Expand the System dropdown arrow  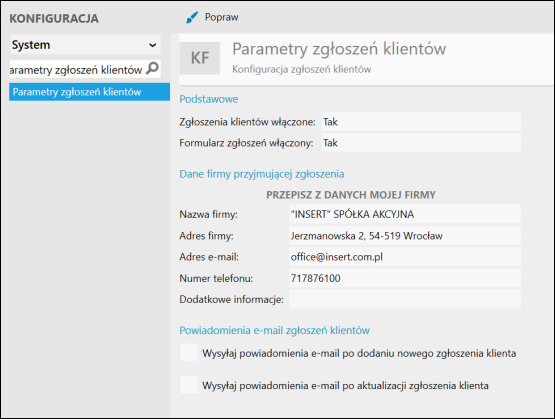(x=153, y=45)
